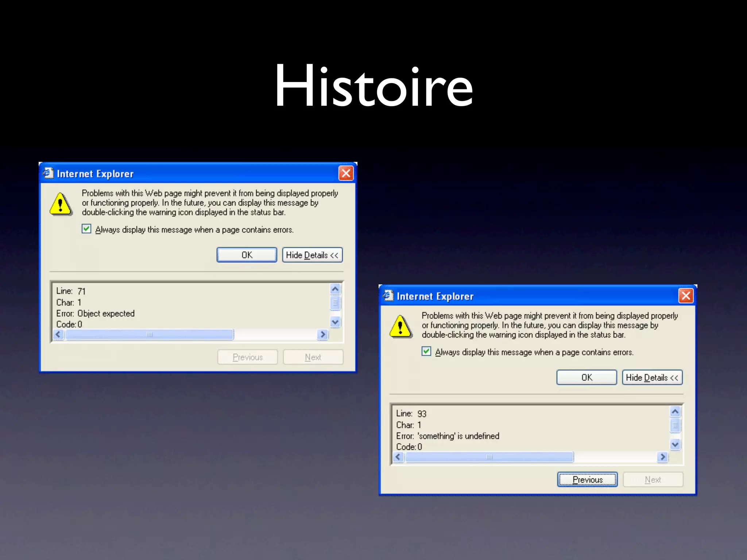Uncheck 'Always display this message' in the Line 71 dialog

click(86, 229)
